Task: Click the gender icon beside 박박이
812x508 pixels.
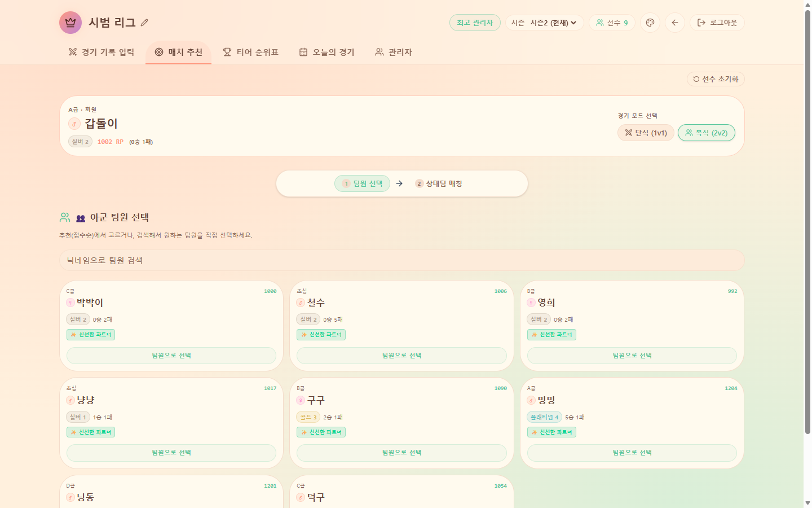Action: (x=70, y=303)
